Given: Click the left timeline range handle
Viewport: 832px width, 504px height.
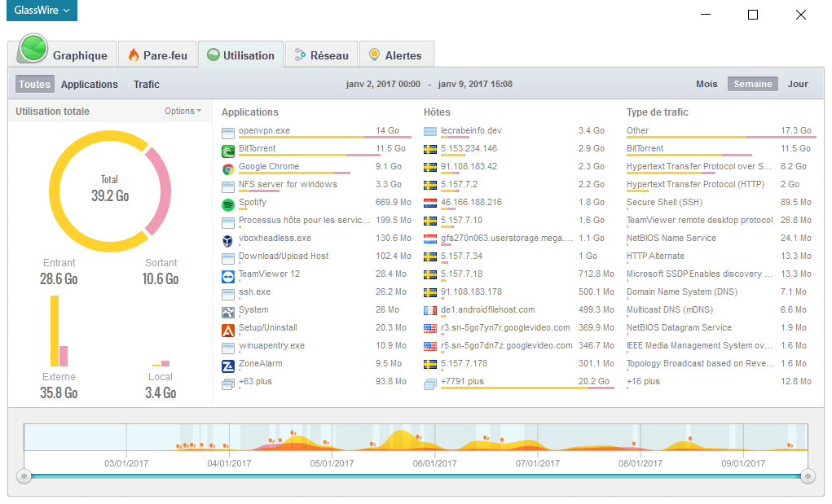Looking at the screenshot, I should (x=24, y=476).
